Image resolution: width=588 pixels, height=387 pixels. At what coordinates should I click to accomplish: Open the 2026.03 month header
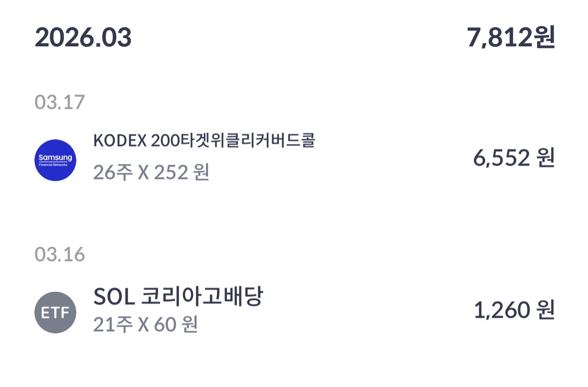point(83,37)
